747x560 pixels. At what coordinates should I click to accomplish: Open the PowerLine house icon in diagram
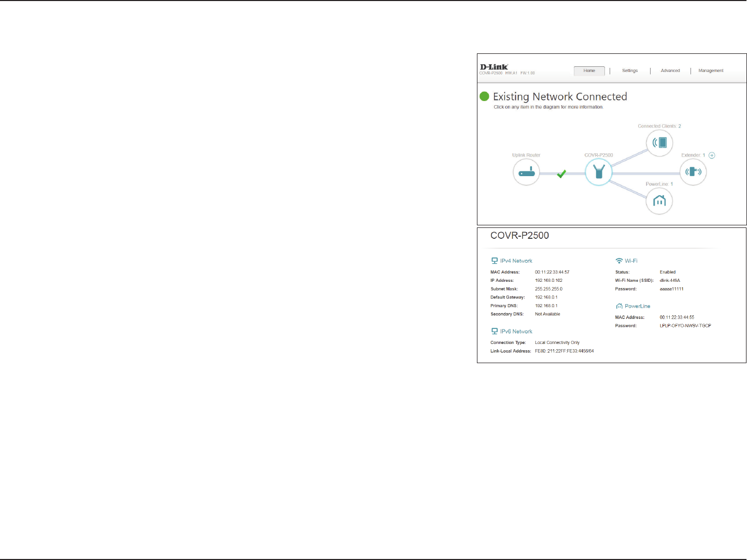tap(659, 201)
